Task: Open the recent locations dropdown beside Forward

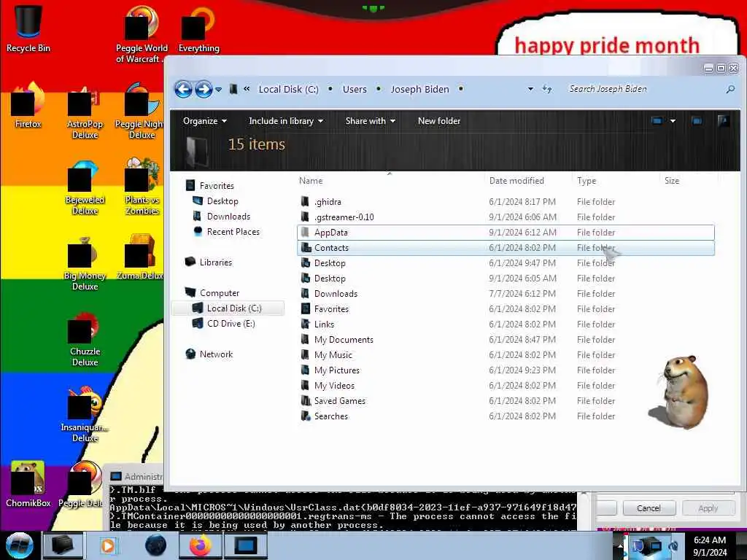Action: [x=218, y=90]
